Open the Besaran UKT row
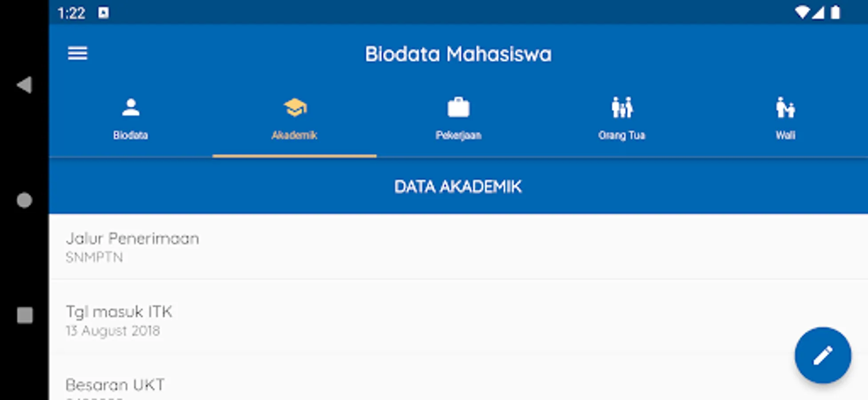The height and width of the screenshot is (400, 868). pos(458,377)
